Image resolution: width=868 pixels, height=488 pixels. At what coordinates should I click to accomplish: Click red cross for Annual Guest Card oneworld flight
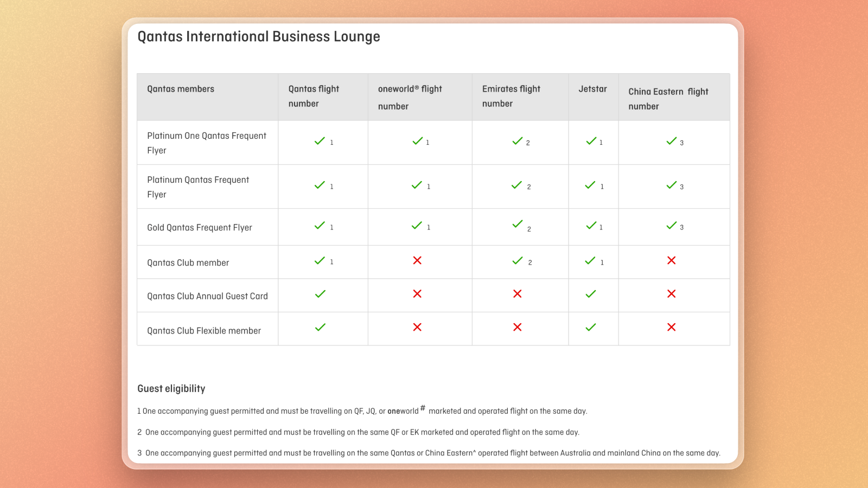coord(417,294)
